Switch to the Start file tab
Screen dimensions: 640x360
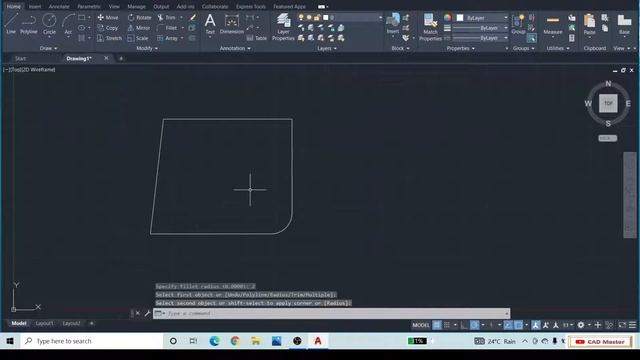pos(20,58)
